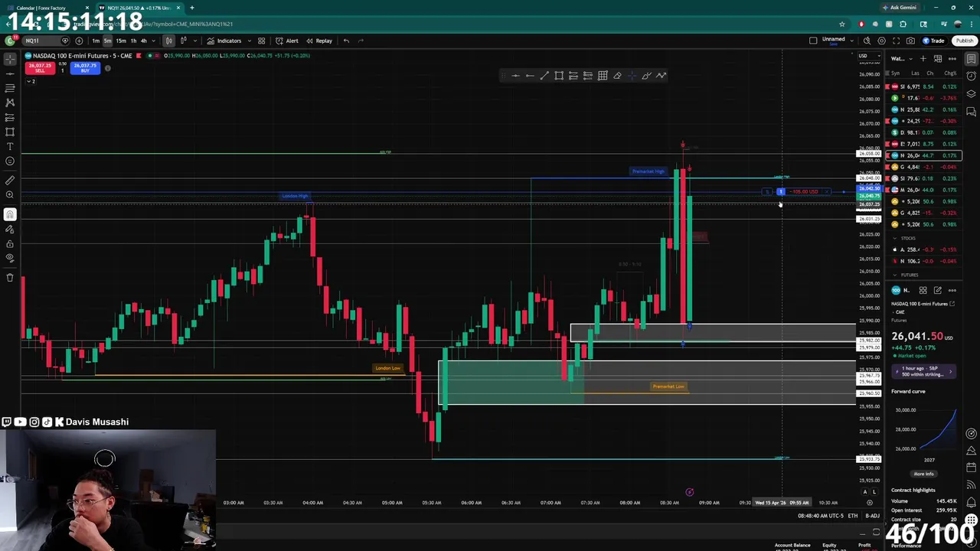Select the ruler measure tool in left toolbar

(10, 181)
